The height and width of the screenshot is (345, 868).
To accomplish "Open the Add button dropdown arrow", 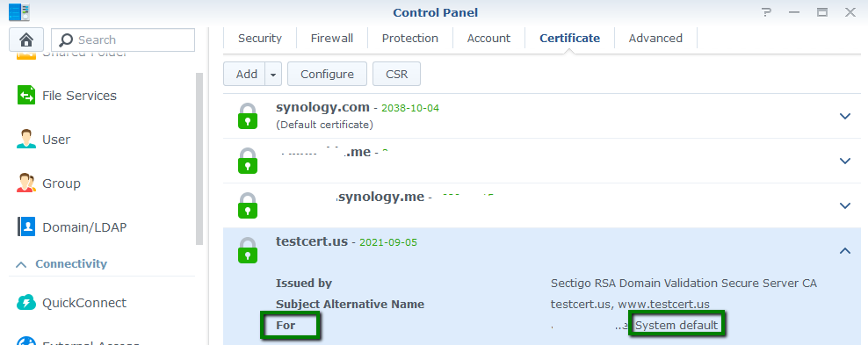I will [273, 74].
